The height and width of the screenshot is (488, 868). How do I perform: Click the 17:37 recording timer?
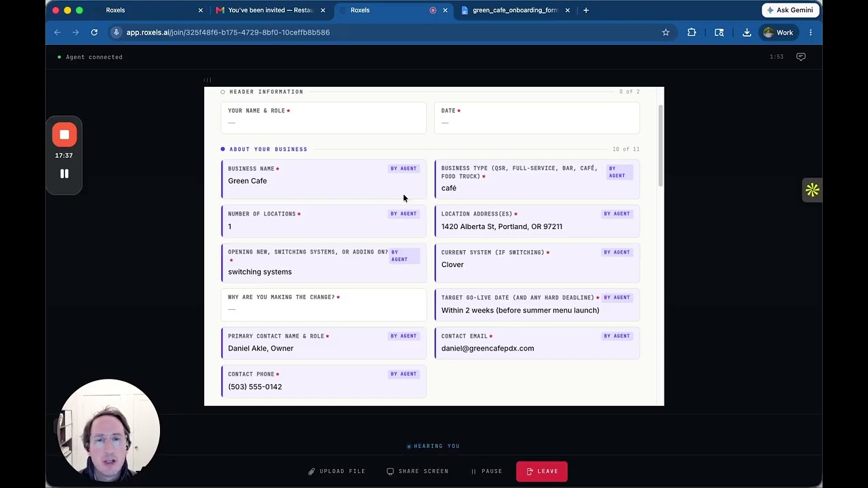64,155
